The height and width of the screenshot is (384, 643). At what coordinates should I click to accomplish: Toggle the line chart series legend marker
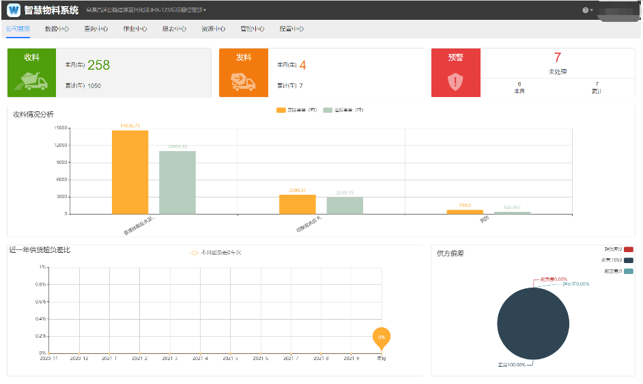[x=194, y=253]
